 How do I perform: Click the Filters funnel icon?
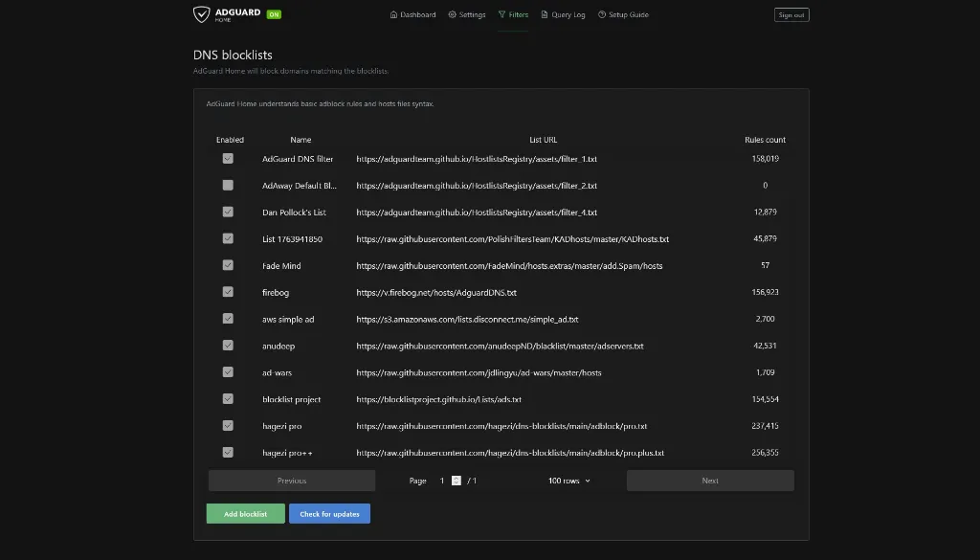point(501,14)
